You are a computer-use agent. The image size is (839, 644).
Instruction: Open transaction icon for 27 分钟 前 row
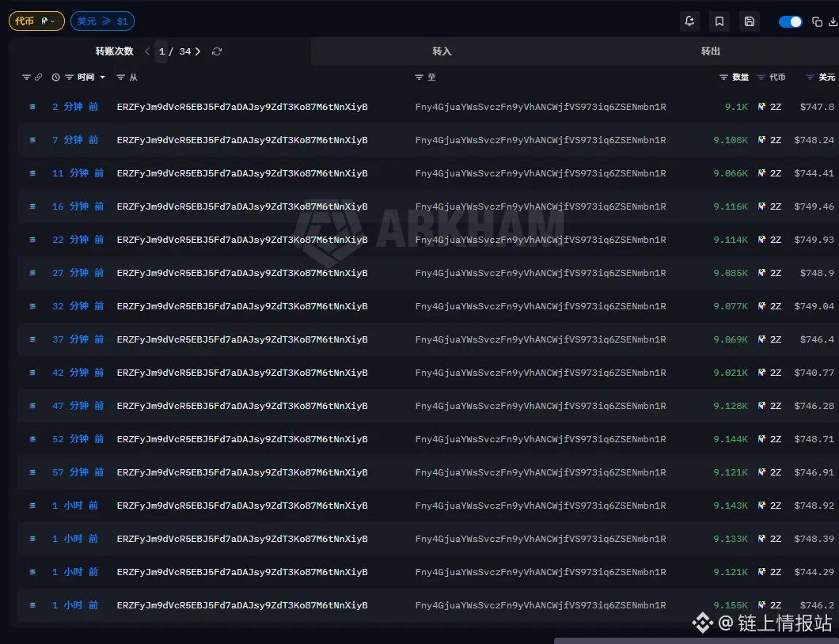click(32, 273)
